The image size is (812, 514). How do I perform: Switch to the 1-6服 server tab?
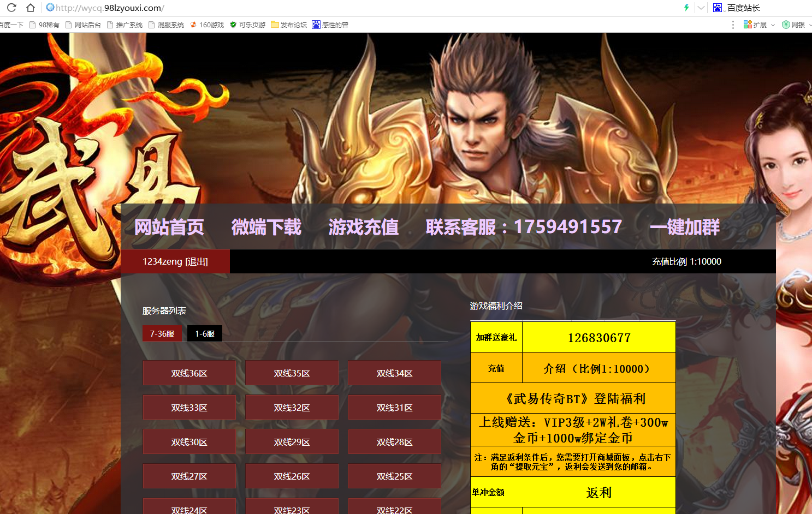click(x=205, y=333)
